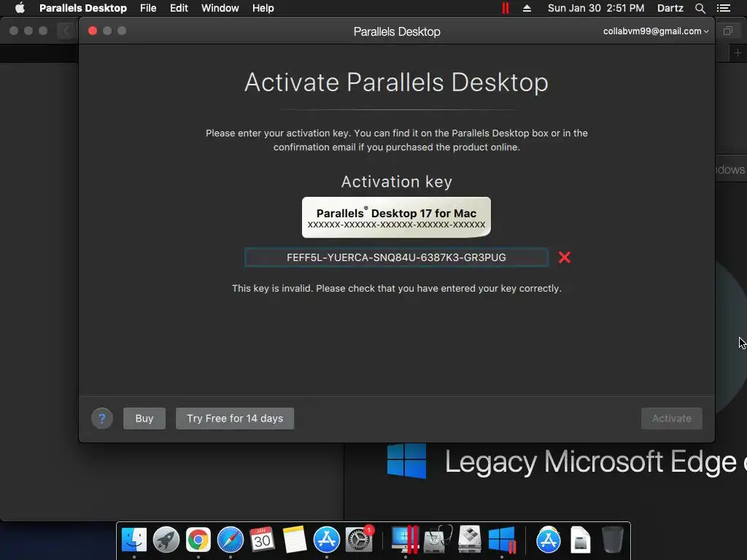
Task: Click the Windows logo beside Legacy Microsoft Edge
Action: click(406, 461)
